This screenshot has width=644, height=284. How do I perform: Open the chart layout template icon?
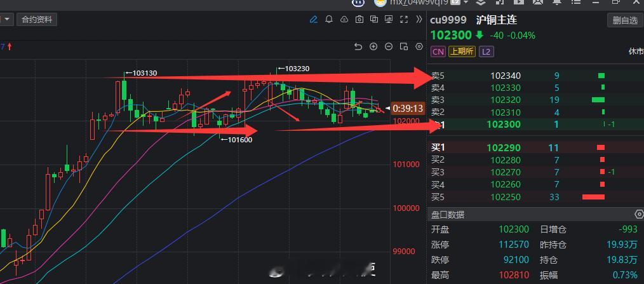point(404,46)
